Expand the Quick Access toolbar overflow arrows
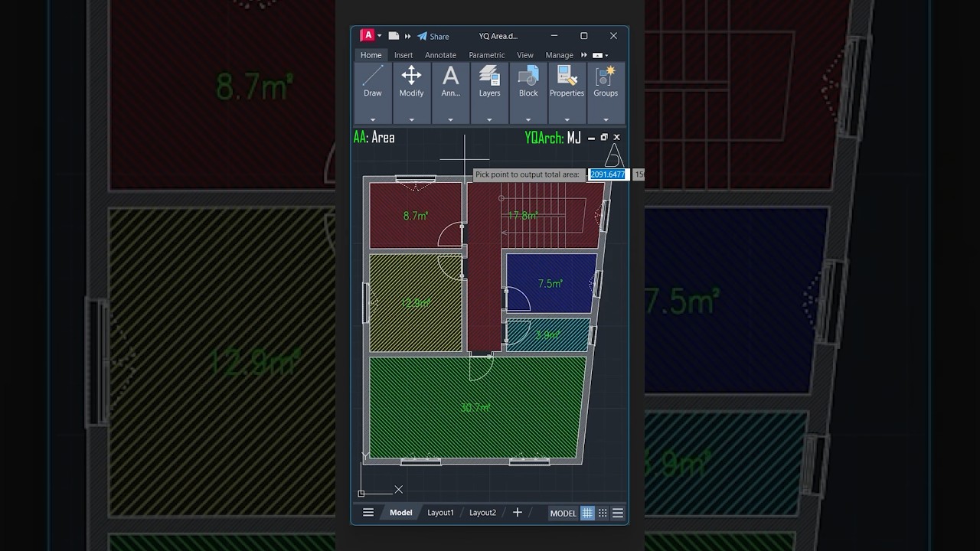The height and width of the screenshot is (551, 980). (x=408, y=36)
